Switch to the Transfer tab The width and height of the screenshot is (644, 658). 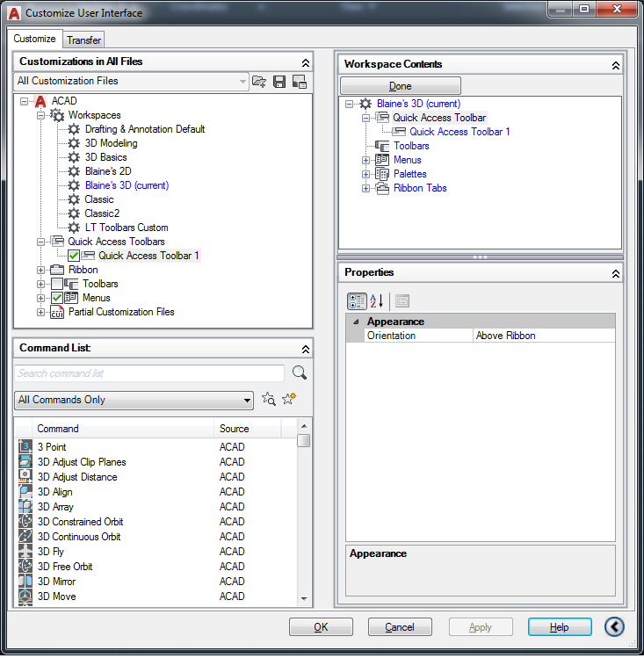pyautogui.click(x=84, y=40)
